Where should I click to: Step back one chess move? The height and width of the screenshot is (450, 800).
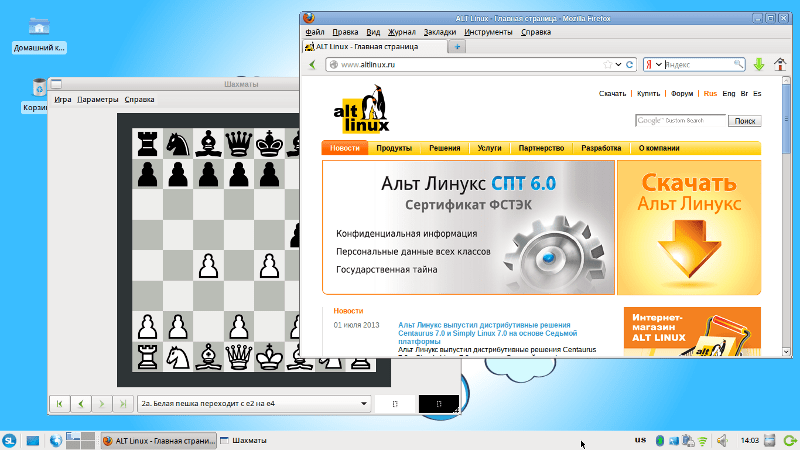coord(81,404)
